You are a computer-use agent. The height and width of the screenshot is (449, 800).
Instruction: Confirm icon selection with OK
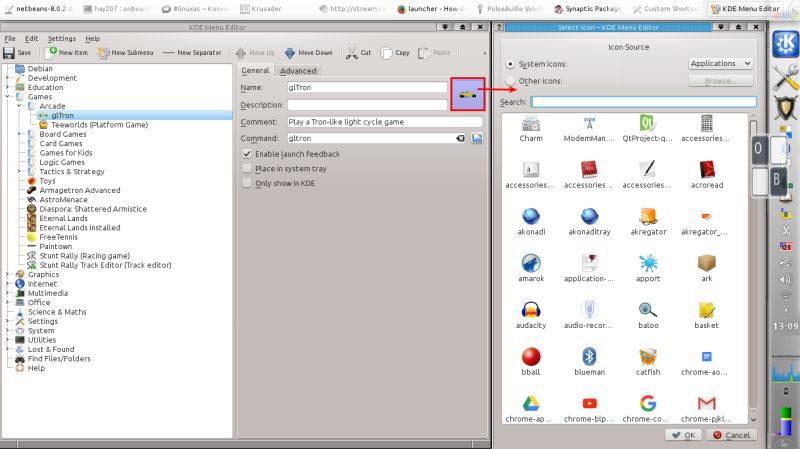click(x=684, y=435)
